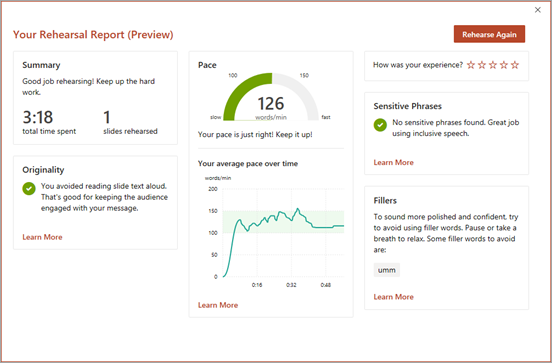Image resolution: width=552 pixels, height=363 pixels.
Task: Open Learn More under Sensitive Phrases
Action: 394,162
